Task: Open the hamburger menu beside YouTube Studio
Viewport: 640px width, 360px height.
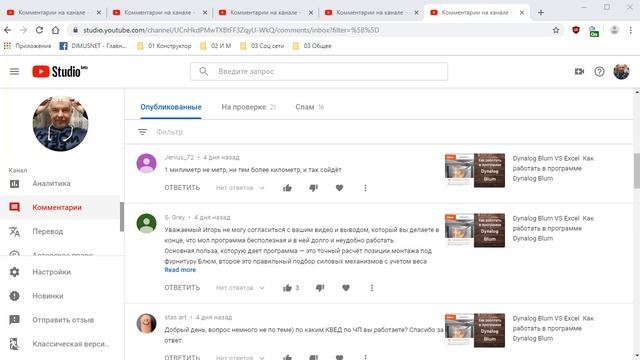Action: 14,71
